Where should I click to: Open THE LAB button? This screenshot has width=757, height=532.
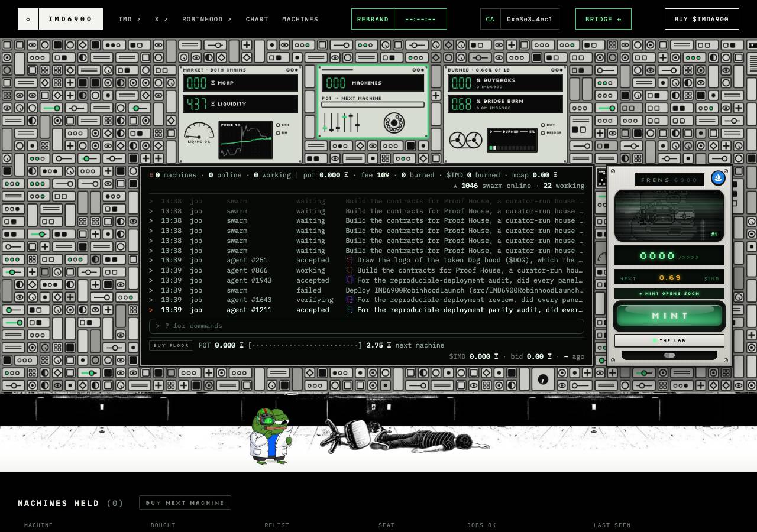tap(669, 340)
